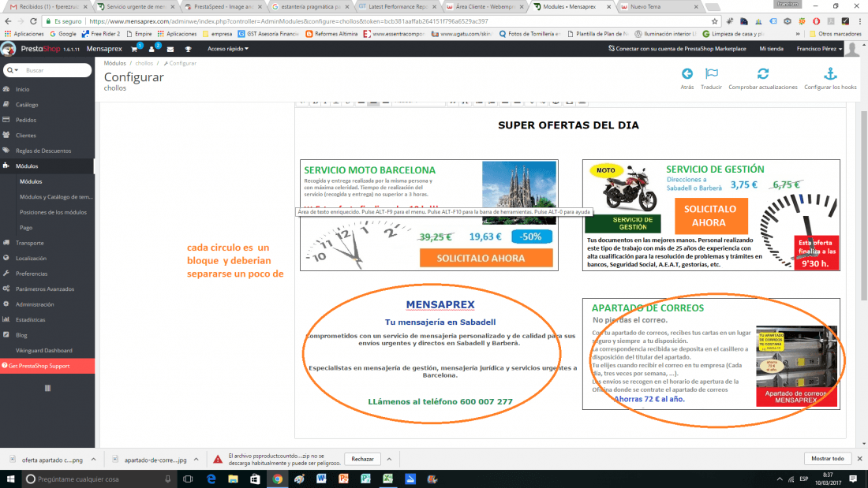The width and height of the screenshot is (868, 488).
Task: Open Transporte in the sidebar
Action: 29,243
